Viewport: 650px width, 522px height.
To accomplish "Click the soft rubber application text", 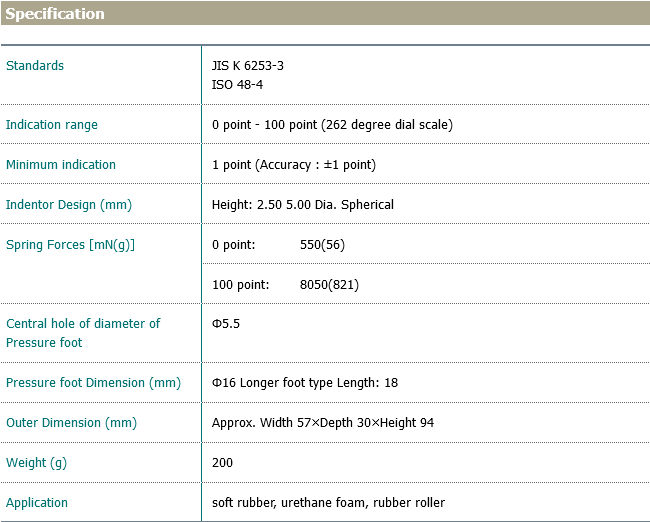I will (328, 503).
